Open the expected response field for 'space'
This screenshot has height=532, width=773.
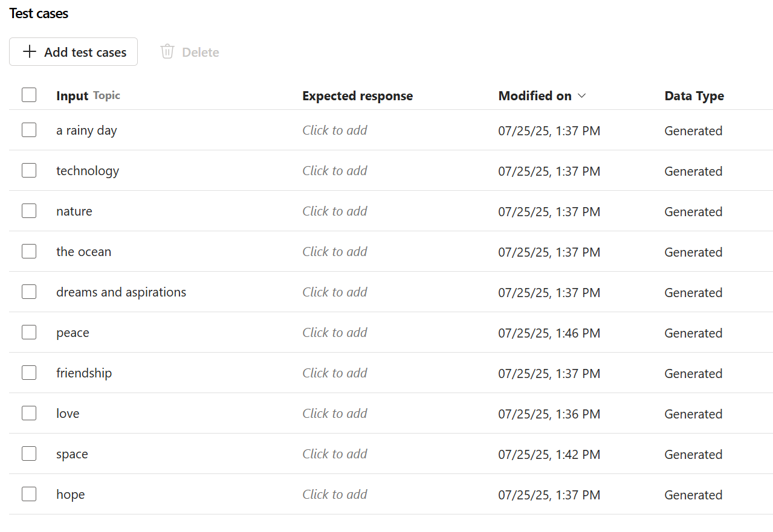[x=335, y=453]
